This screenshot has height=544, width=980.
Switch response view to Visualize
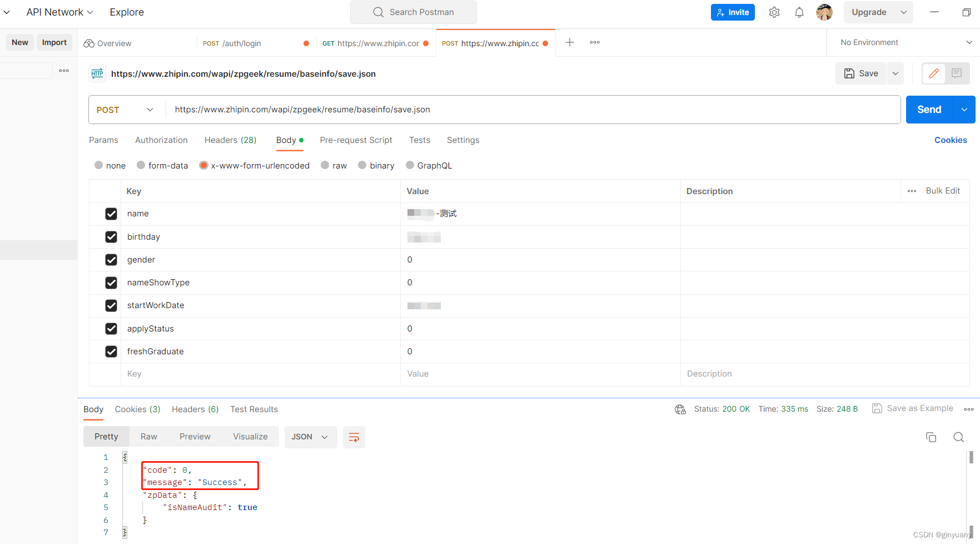click(x=250, y=437)
